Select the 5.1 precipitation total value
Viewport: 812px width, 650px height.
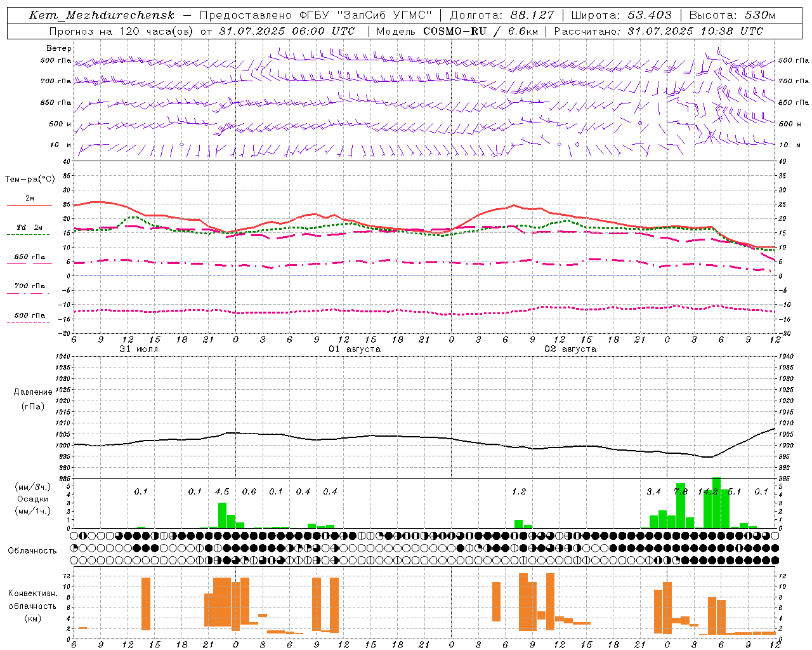(735, 492)
